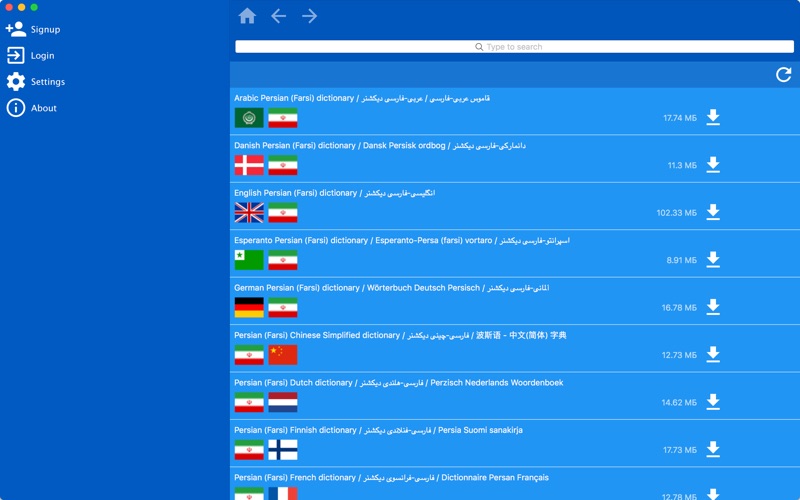Download the English Persian dictionary
Image resolution: width=800 pixels, height=500 pixels.
(713, 212)
